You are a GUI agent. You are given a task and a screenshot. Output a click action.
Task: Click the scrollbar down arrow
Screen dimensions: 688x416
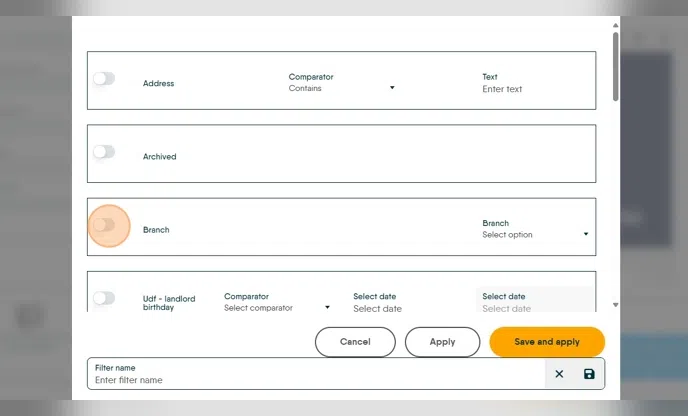(x=615, y=305)
